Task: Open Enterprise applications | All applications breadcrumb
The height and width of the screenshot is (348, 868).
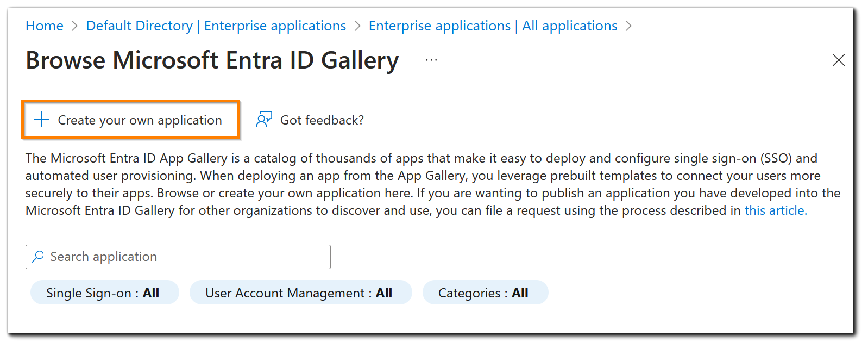Action: (x=493, y=26)
